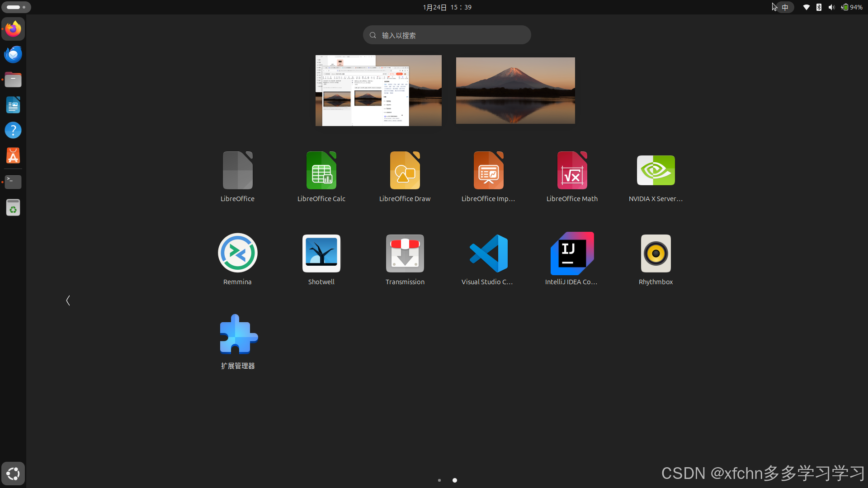Click the battery 94% indicator
Screen dimensions: 868x488
[x=852, y=7]
